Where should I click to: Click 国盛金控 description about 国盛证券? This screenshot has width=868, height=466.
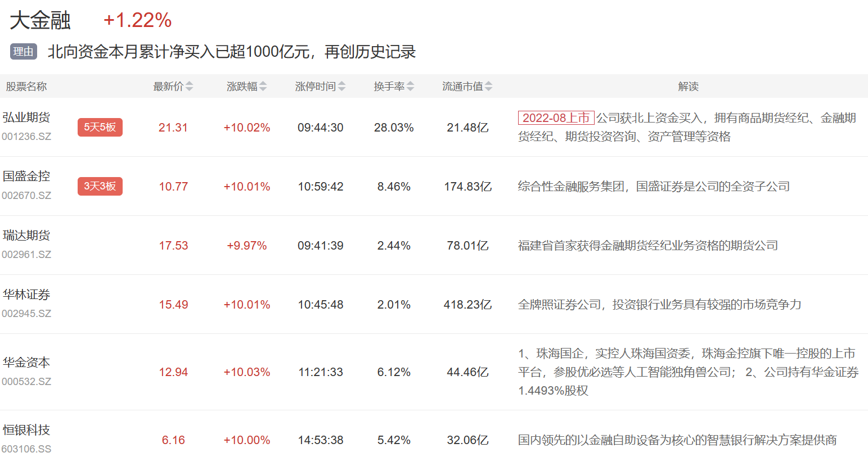coord(654,187)
